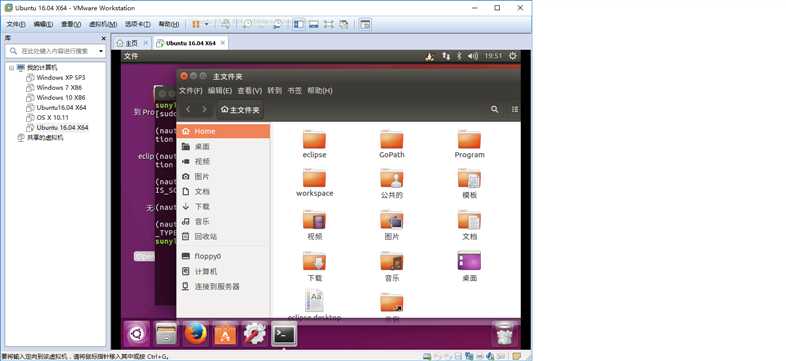Open Ubuntu Software Center from the launcher
The image size is (786, 361).
[x=225, y=334]
